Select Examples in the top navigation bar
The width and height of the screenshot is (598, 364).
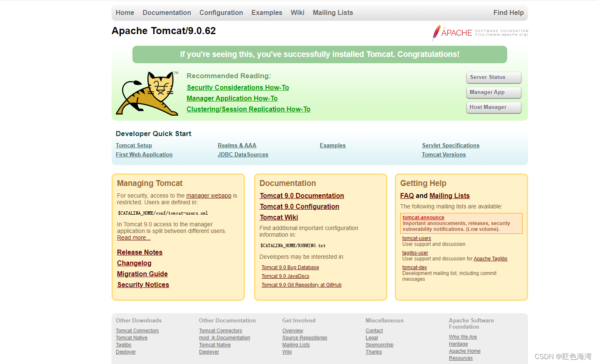click(x=267, y=13)
